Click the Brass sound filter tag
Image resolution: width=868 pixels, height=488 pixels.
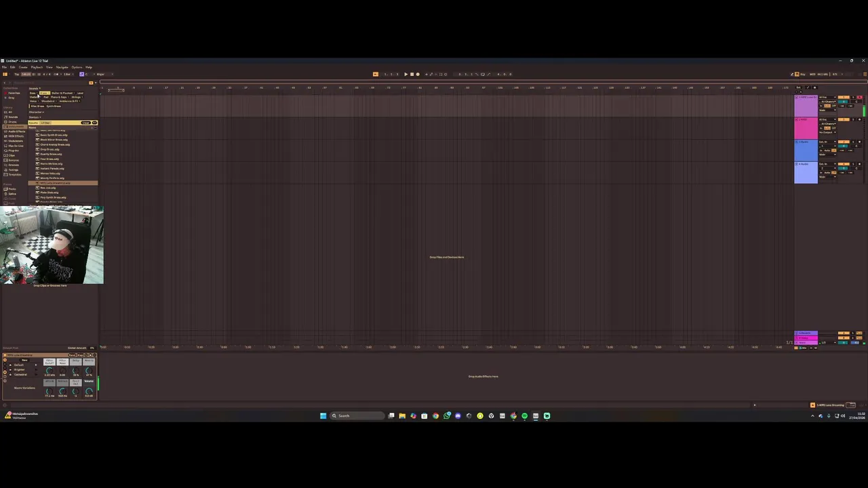pos(45,93)
